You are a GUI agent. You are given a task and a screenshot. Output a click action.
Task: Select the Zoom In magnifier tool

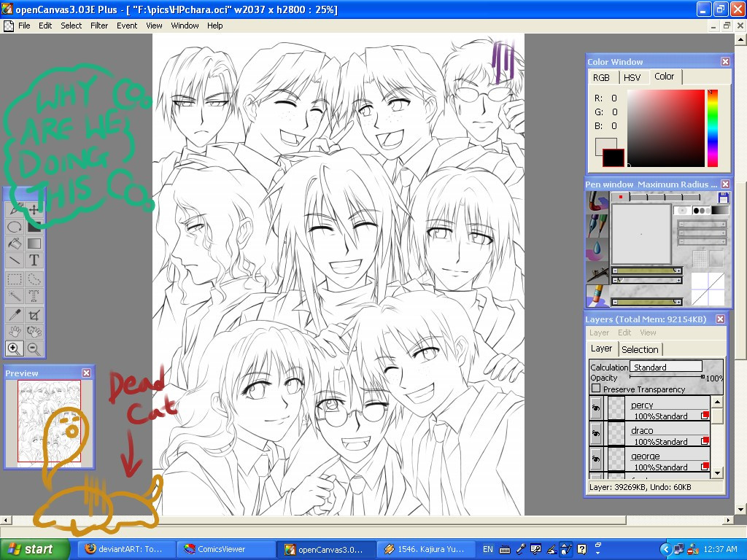[15, 349]
